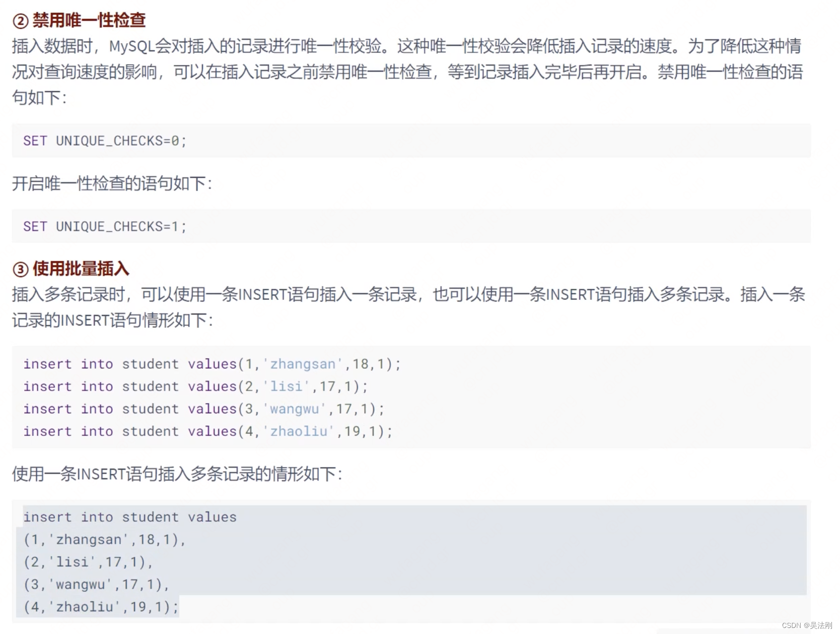Viewport: 840px width, 634px height.
Task: Click the batch row "(2,'lisi',17,1),"
Action: [88, 562]
